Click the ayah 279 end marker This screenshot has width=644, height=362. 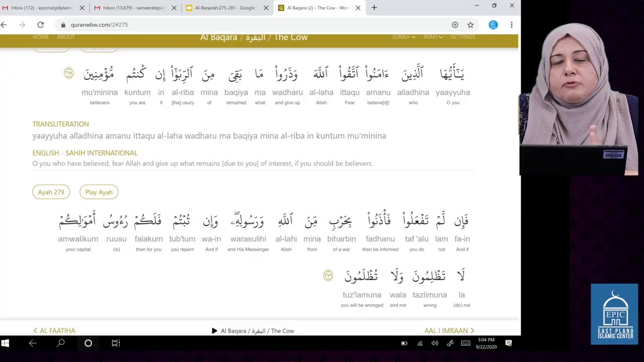tap(328, 275)
